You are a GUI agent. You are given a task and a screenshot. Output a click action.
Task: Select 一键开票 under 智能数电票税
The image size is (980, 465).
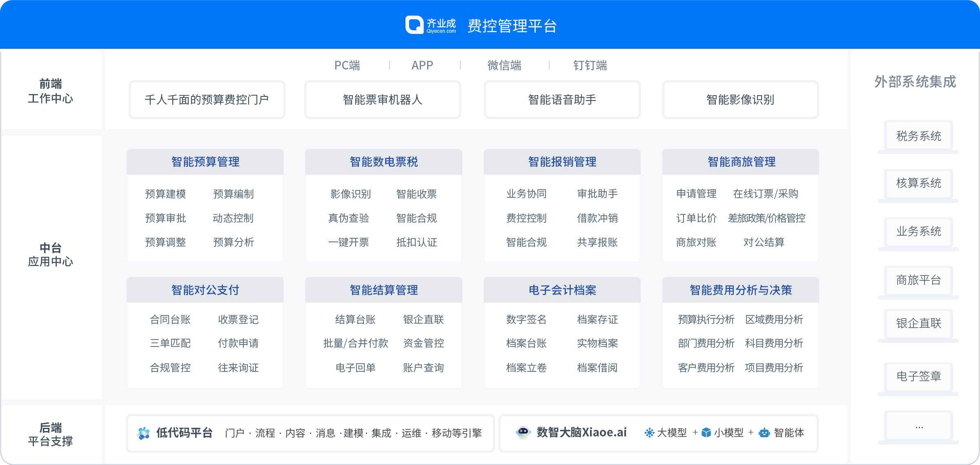348,242
